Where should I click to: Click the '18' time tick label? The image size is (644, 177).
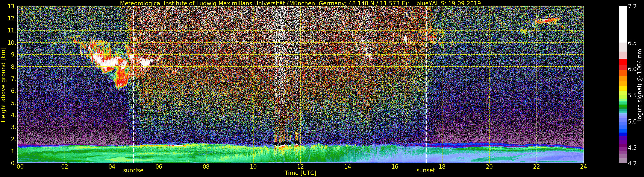coord(442,166)
